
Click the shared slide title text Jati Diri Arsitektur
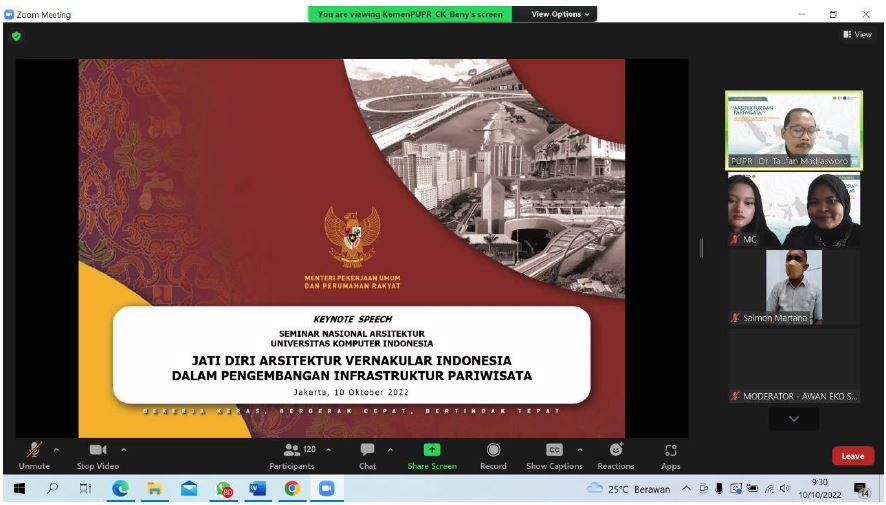pos(351,368)
